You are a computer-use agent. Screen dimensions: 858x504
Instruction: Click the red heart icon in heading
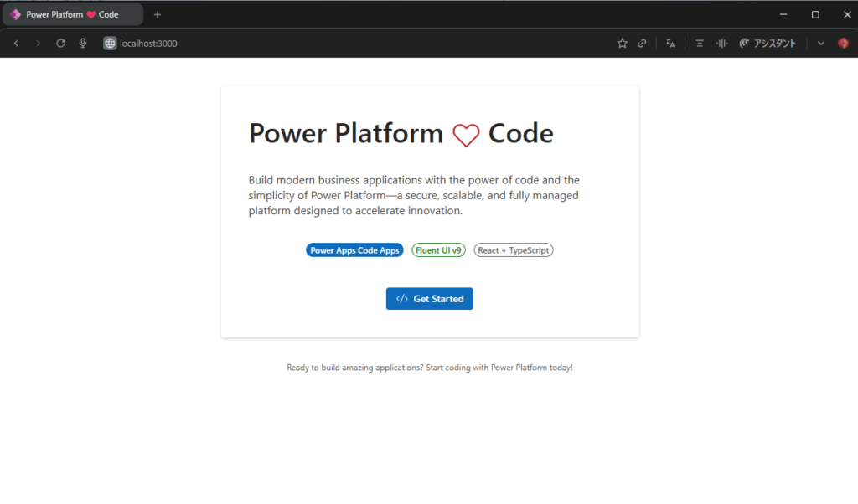(466, 135)
